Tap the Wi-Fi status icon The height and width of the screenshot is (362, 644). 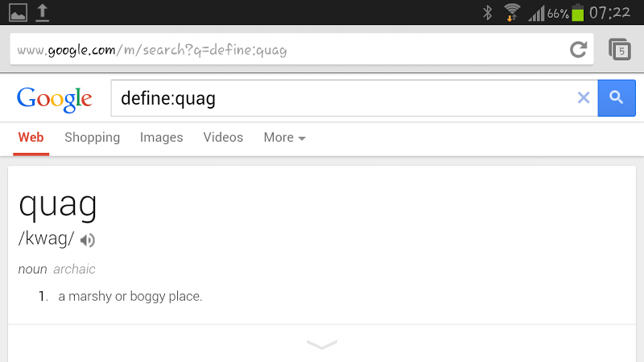pos(511,12)
